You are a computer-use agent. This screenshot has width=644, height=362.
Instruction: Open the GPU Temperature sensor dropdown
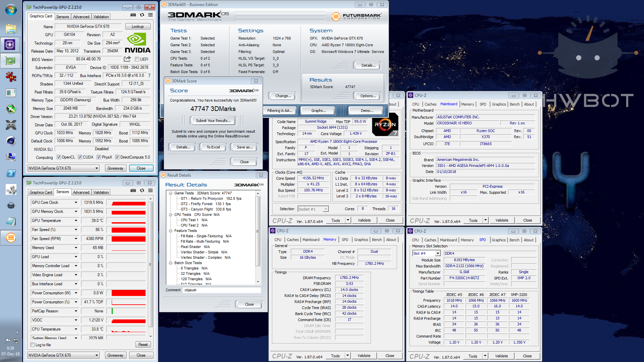pyautogui.click(x=76, y=221)
